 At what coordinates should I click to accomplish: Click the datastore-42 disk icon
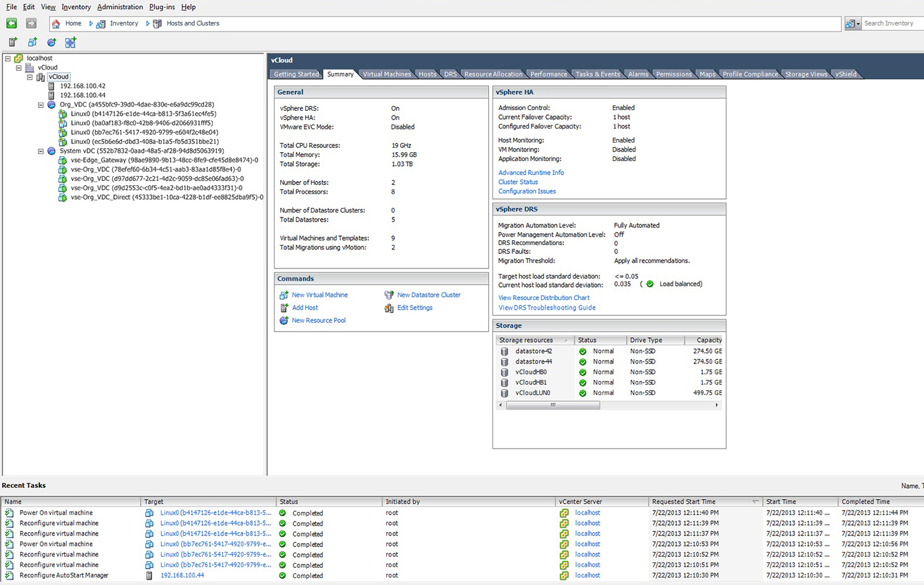505,351
